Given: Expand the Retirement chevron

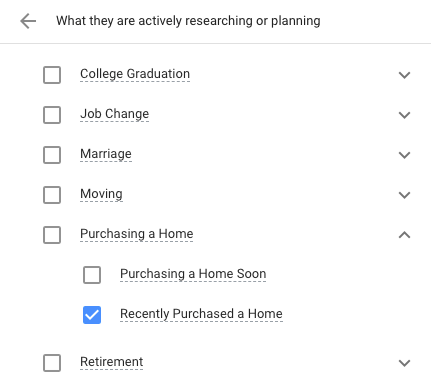Looking at the screenshot, I should click(x=404, y=363).
